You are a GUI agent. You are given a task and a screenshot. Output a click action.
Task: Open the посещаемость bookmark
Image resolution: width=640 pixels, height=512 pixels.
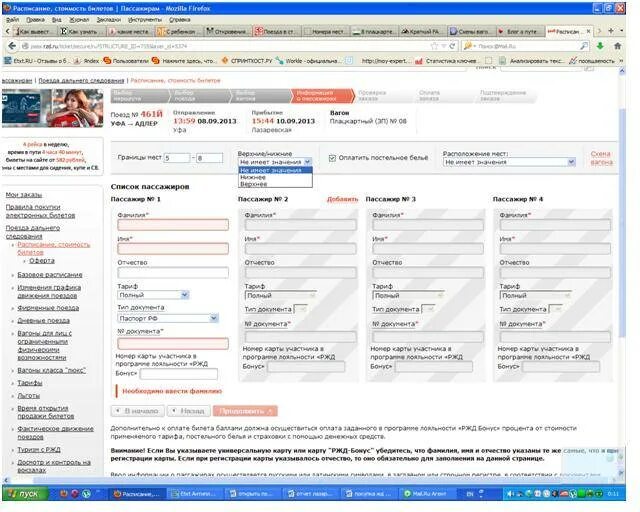click(x=592, y=61)
